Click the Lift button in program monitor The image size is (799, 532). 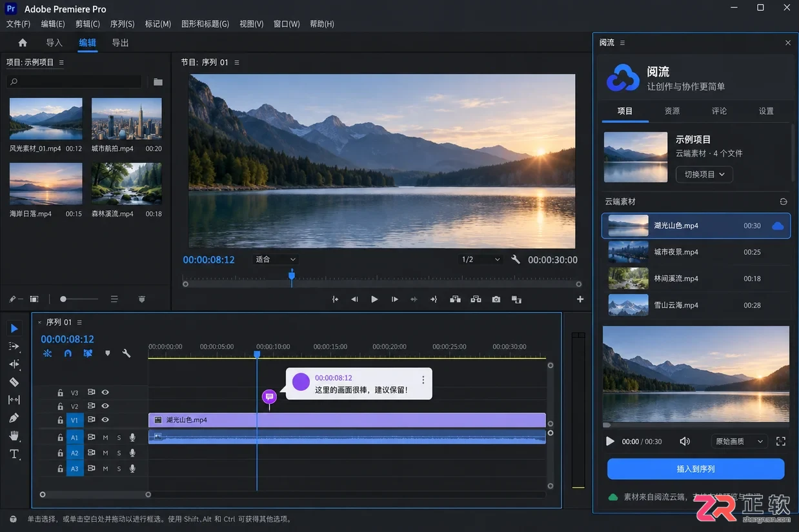(x=455, y=299)
